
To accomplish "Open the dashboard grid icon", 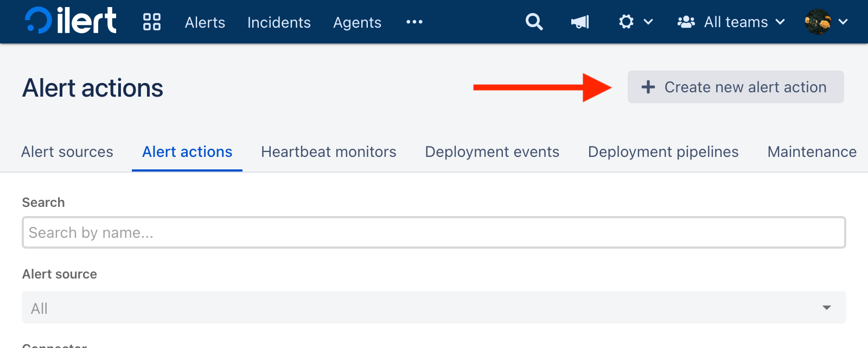I will [152, 22].
